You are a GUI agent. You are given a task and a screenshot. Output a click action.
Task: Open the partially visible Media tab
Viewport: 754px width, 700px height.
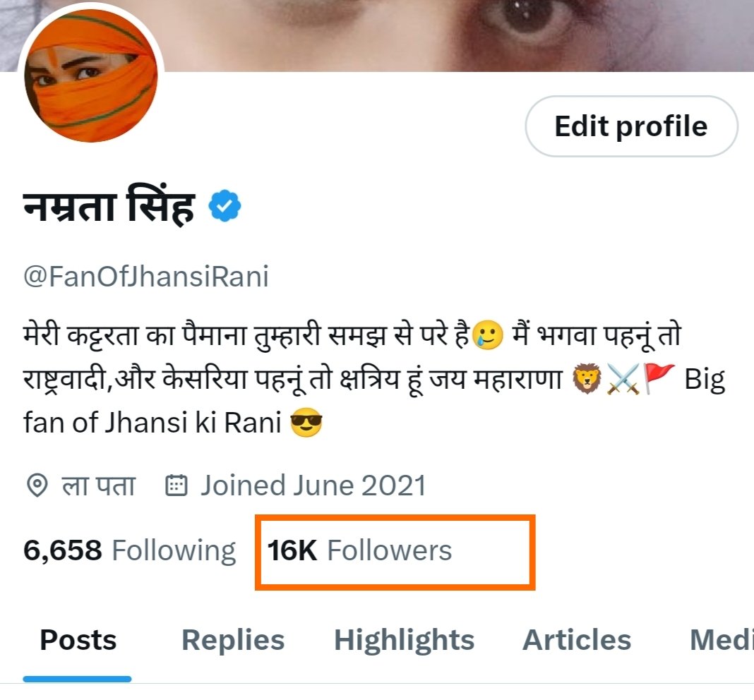tap(722, 641)
